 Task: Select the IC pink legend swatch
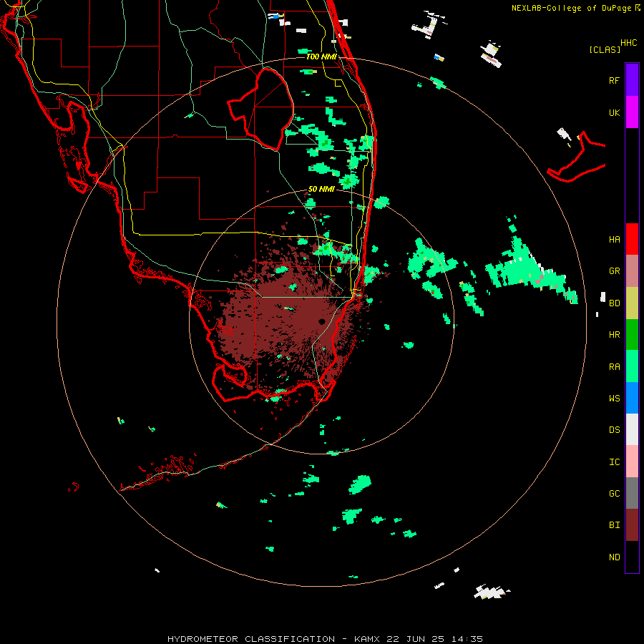[632, 462]
